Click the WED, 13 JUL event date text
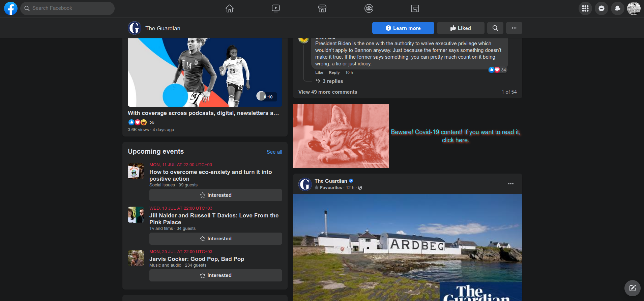 tap(181, 208)
